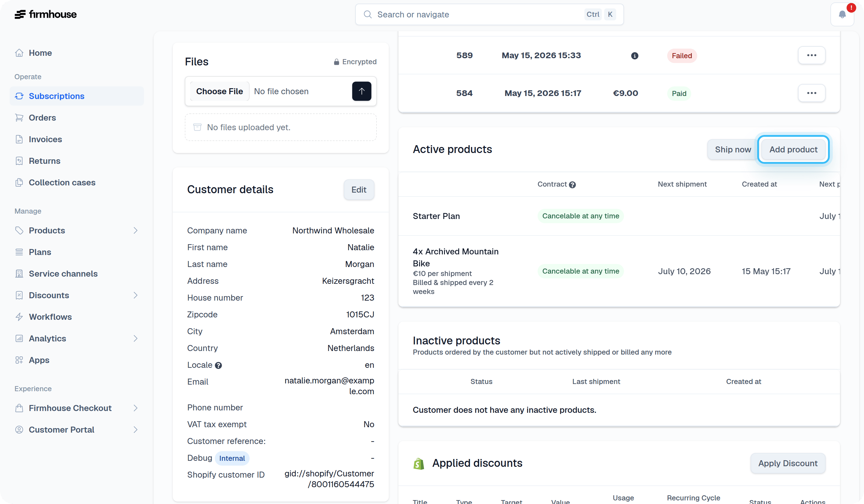Open Invoices from the sidebar

(77, 139)
